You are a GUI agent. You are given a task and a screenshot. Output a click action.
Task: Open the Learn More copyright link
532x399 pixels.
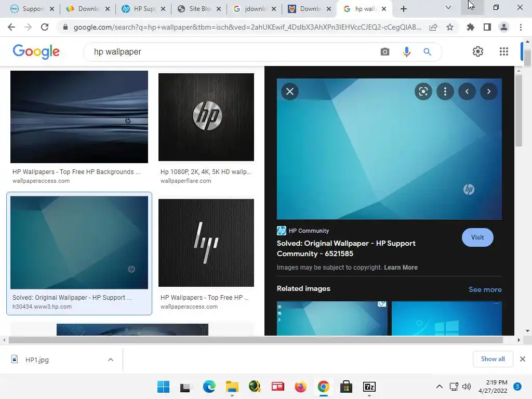point(401,268)
